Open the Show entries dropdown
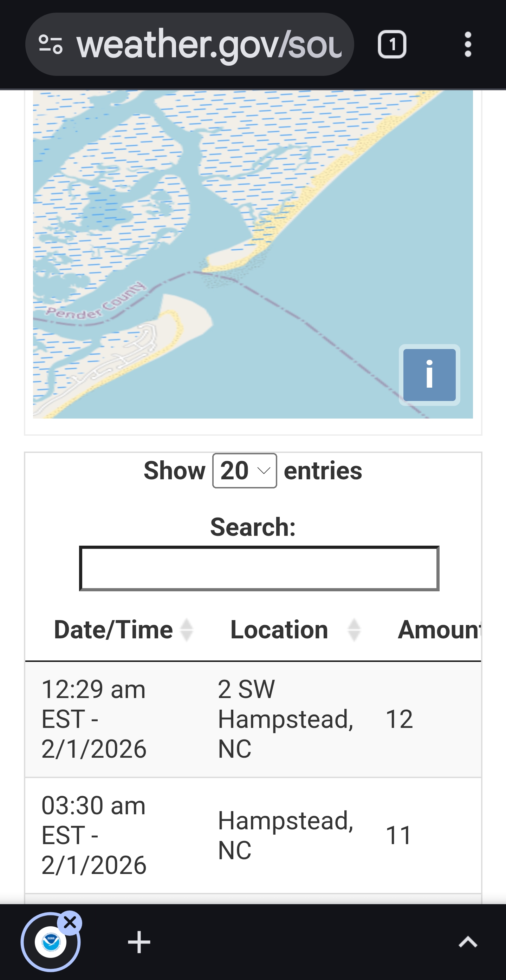Image resolution: width=506 pixels, height=980 pixels. click(x=245, y=471)
